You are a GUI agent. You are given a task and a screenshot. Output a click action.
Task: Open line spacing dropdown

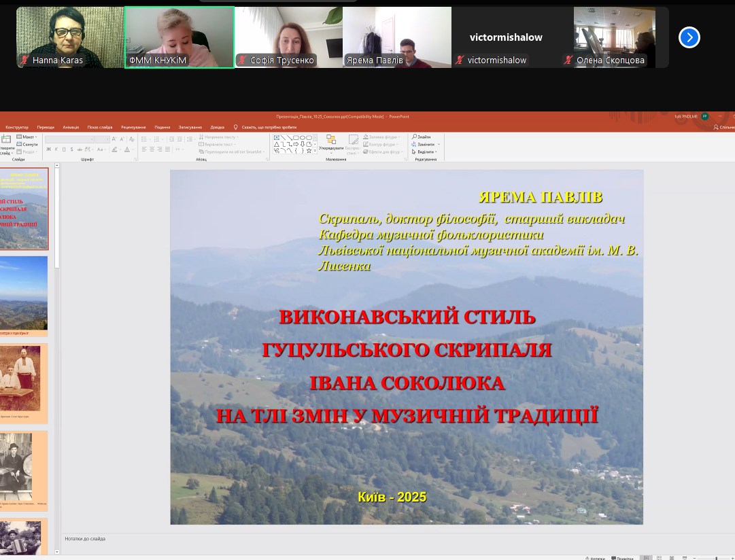tap(190, 139)
